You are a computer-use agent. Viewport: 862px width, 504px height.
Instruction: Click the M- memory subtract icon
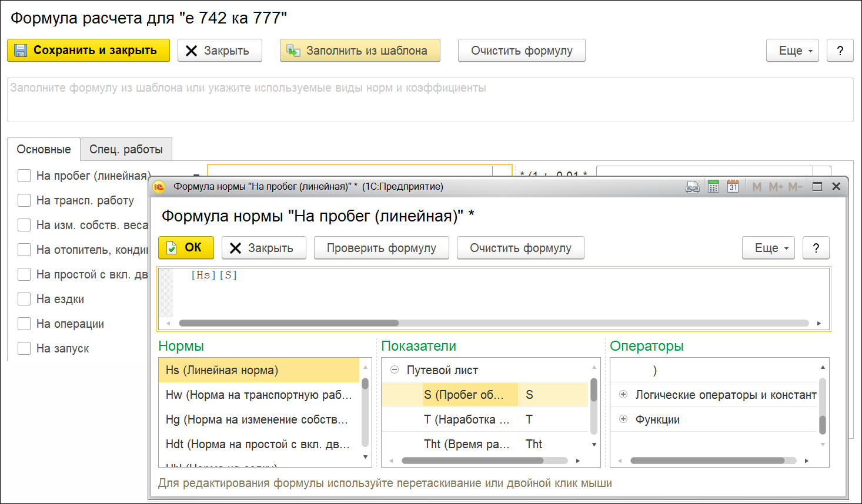795,187
